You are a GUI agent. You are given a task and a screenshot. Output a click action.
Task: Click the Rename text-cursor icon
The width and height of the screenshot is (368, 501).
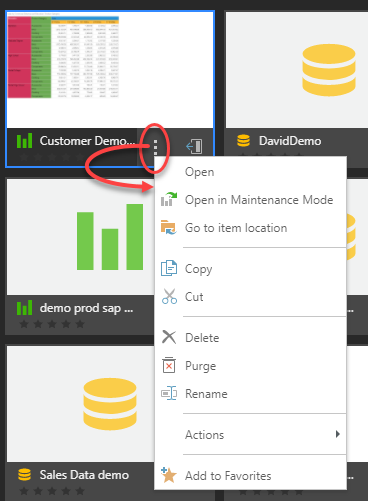point(169,393)
